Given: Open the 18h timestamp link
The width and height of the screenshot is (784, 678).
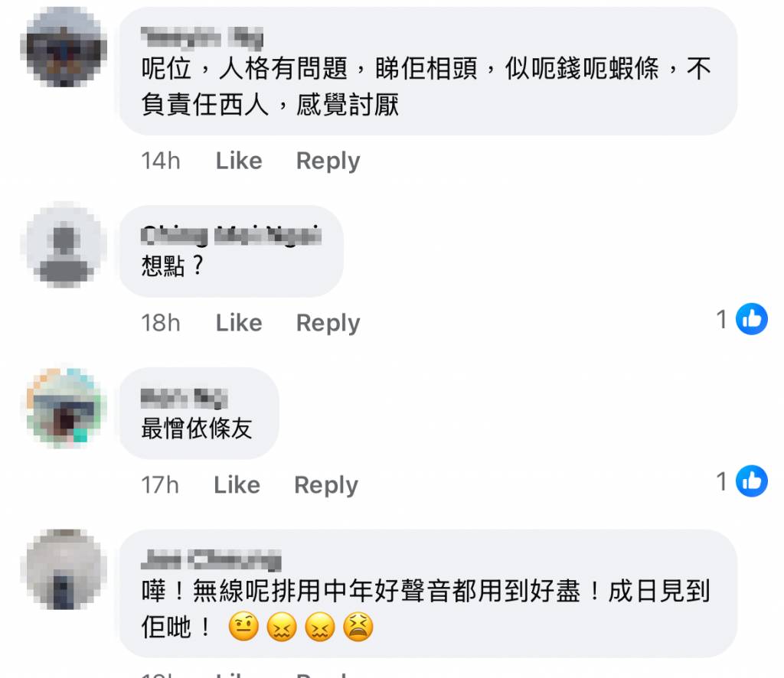Looking at the screenshot, I should (x=161, y=323).
